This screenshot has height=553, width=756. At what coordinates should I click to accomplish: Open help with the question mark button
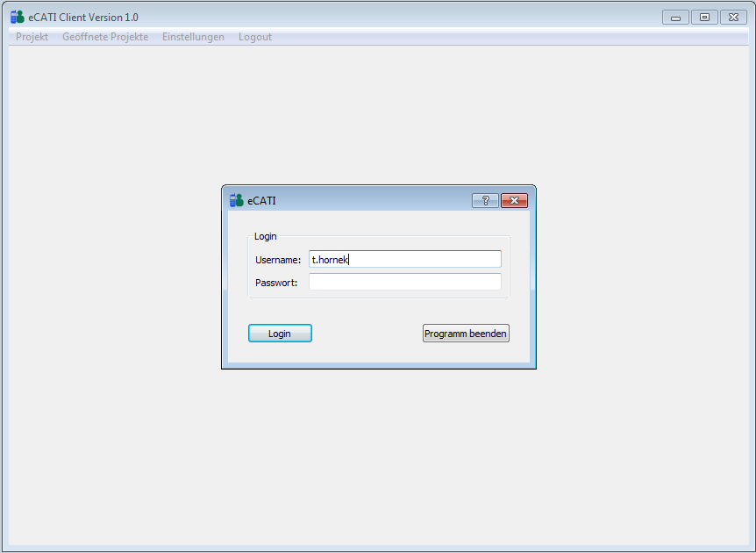[485, 200]
